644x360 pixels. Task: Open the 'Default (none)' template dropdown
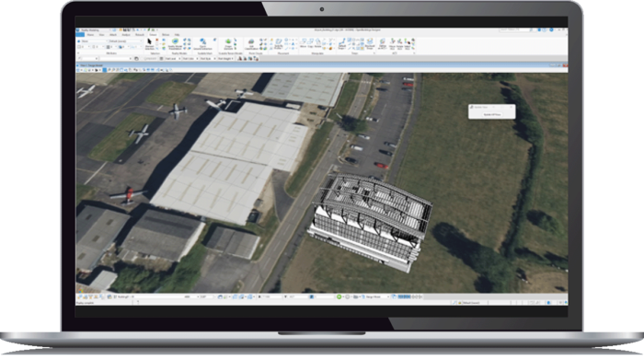(126, 41)
